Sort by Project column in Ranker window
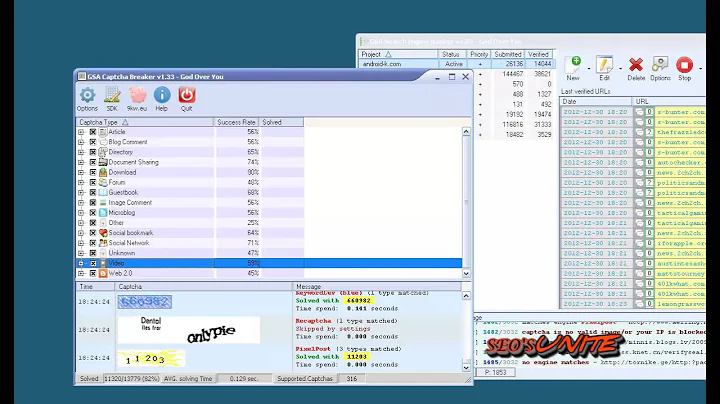Viewport: 720px width, 404px height. (x=398, y=54)
